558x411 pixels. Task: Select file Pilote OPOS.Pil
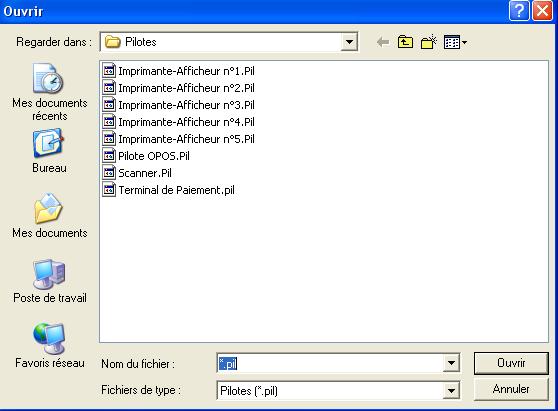click(x=146, y=156)
